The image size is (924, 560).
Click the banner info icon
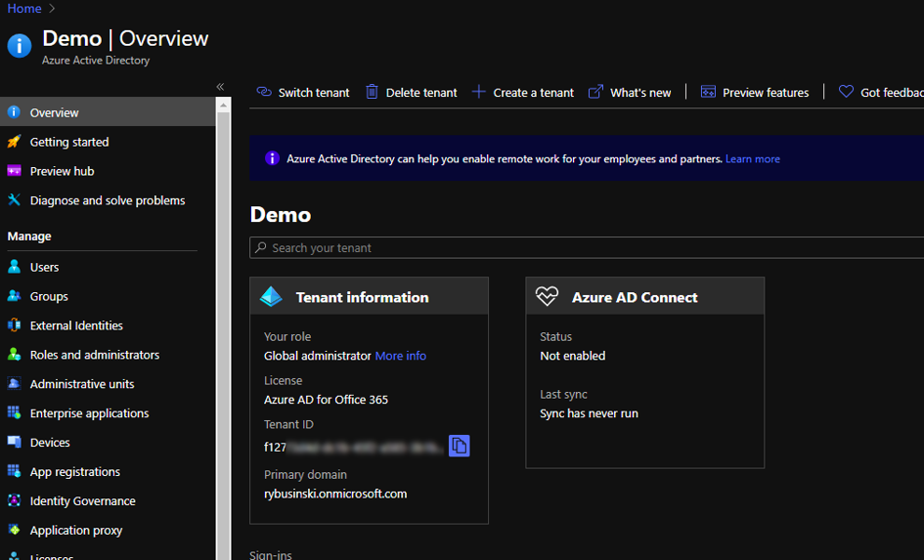click(272, 158)
